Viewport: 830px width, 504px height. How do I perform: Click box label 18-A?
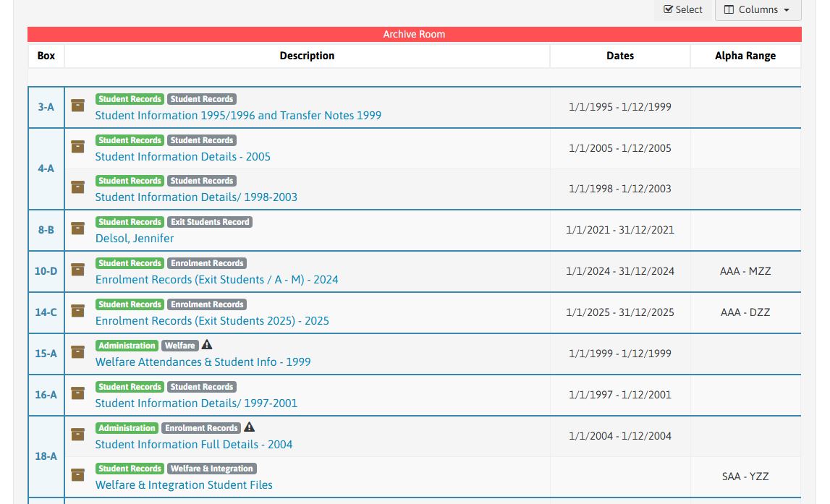click(46, 456)
